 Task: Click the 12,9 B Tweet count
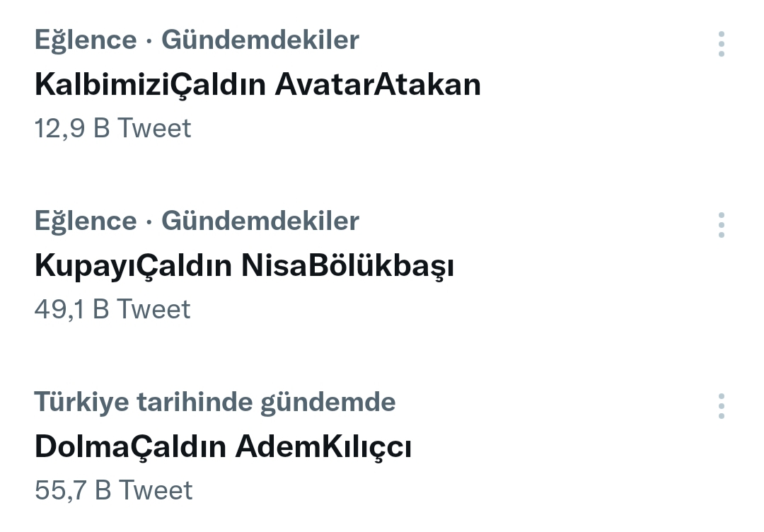click(x=112, y=129)
